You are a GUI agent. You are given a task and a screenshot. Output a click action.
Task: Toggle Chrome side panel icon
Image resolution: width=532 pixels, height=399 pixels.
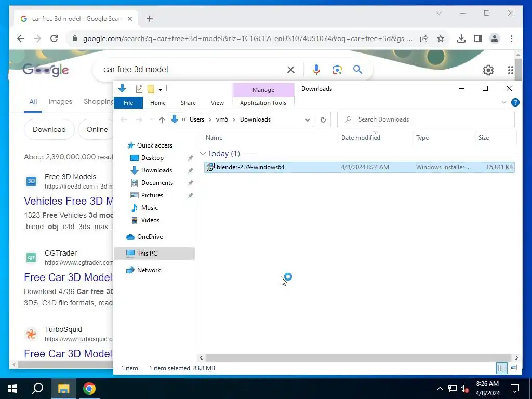478,38
